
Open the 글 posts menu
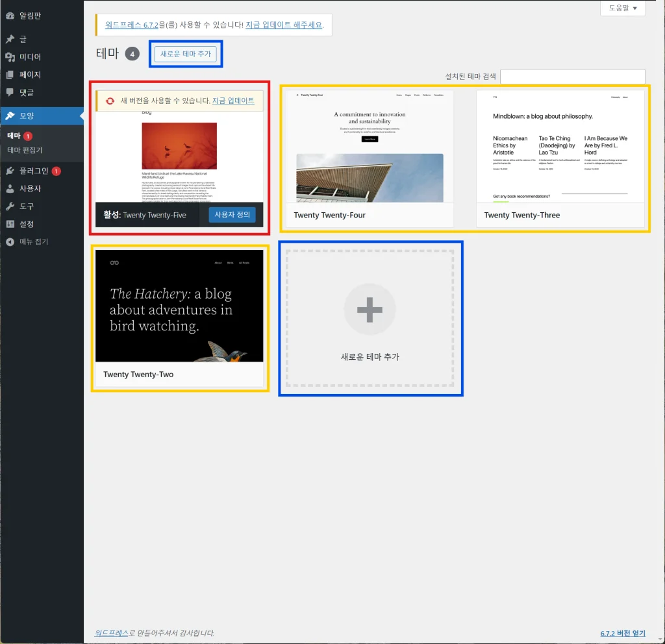pyautogui.click(x=42, y=39)
